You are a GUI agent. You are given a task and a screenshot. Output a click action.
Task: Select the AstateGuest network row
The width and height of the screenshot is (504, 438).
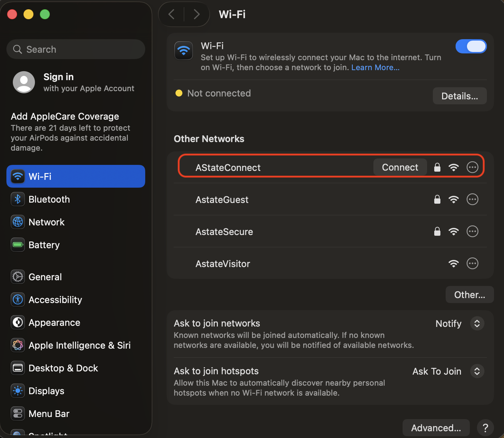click(x=330, y=199)
